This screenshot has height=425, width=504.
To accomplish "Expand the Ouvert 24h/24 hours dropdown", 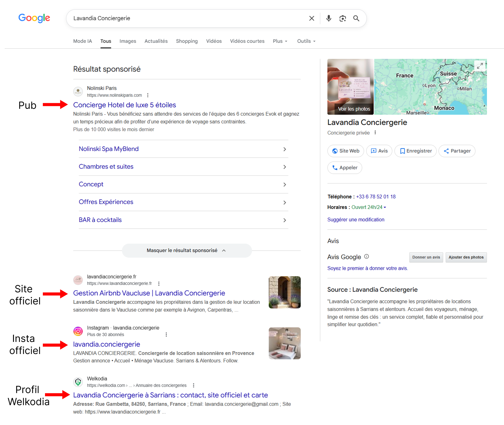I will point(369,207).
